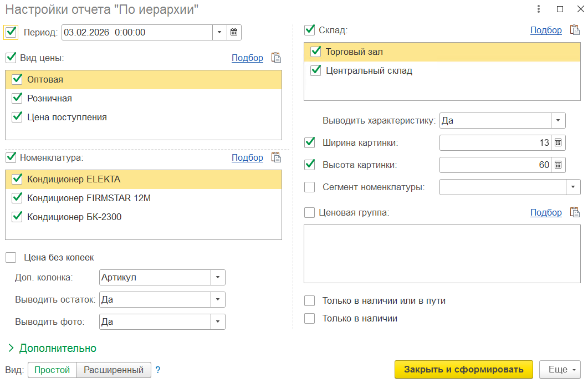Screen dimensions: 588x383
Task: Enable Сегмент номенклатуры checkbox
Action: pos(310,187)
